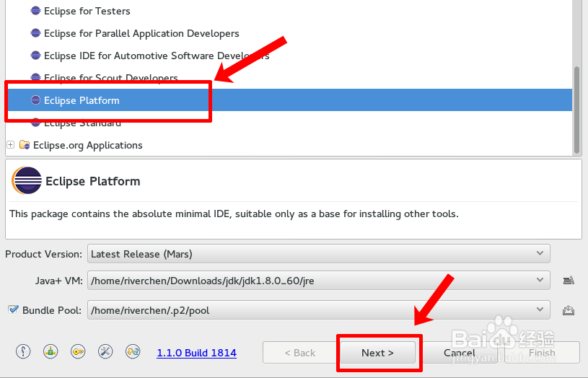Click the Java+ VM: label
588x378 pixels.
click(x=59, y=281)
